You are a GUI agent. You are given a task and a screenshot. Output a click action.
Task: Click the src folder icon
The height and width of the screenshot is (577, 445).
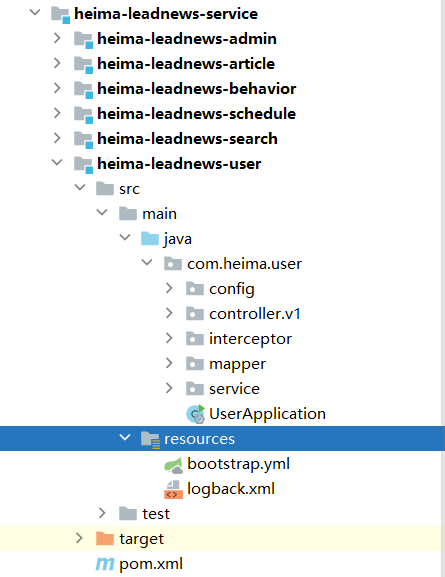pyautogui.click(x=105, y=189)
